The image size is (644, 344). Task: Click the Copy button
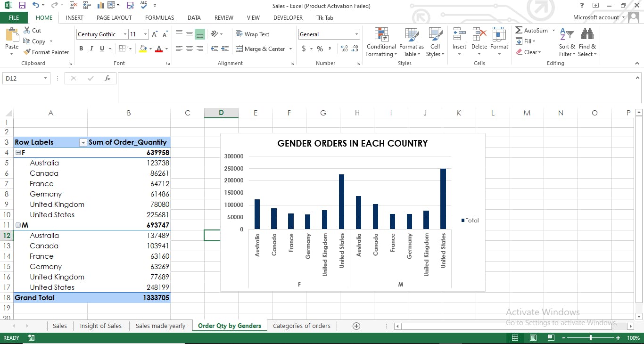click(34, 41)
